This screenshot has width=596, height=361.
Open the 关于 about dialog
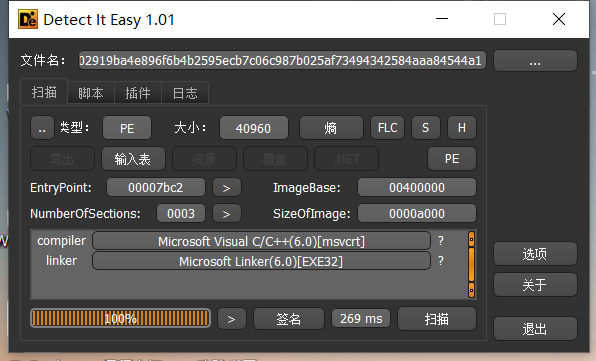(x=535, y=285)
